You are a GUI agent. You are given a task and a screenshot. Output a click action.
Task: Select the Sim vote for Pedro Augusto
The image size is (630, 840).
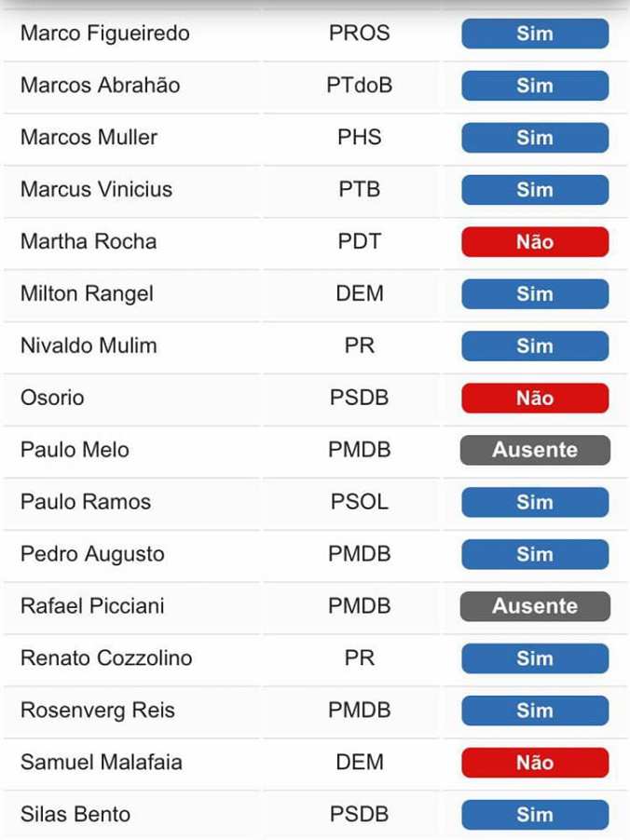click(x=534, y=554)
